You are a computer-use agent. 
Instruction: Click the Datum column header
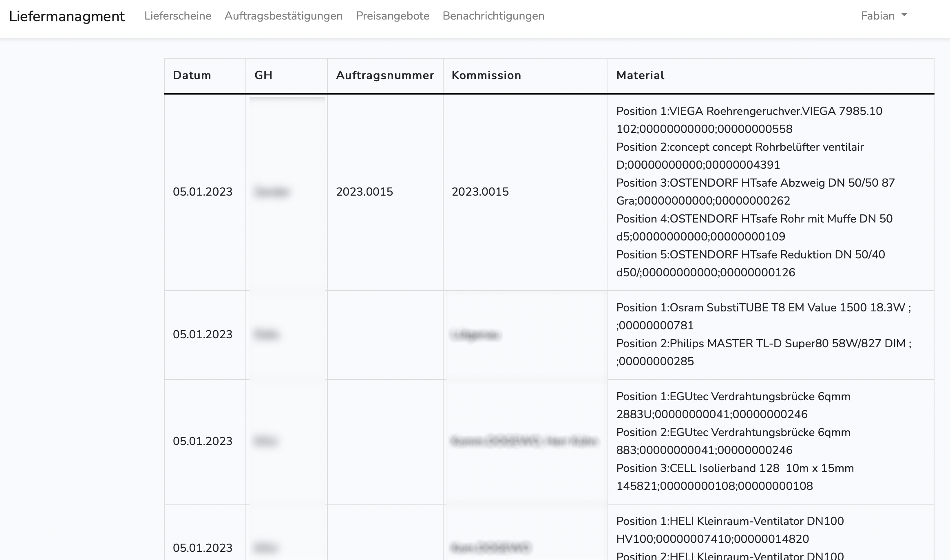192,75
